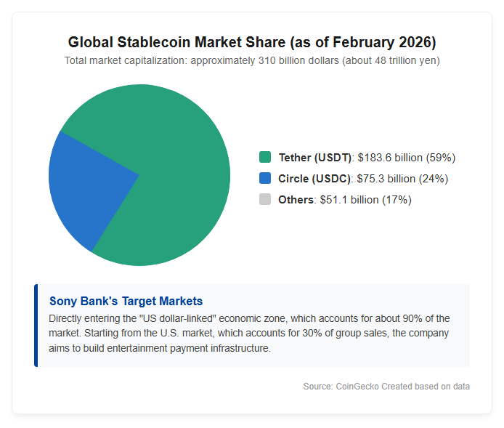This screenshot has height=428, width=504.
Task: Click the total market capitalization subtitle
Action: tap(252, 60)
